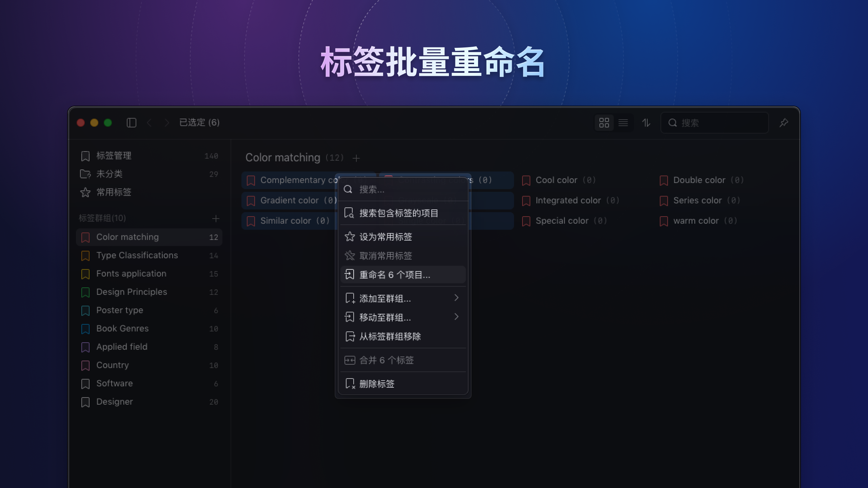Select the Designer tag group
Viewport: 868px width, 488px height.
coord(114,402)
